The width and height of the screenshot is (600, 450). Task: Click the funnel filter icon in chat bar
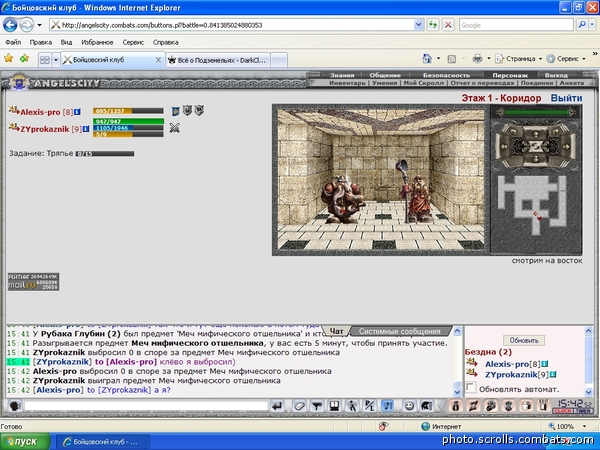(316, 406)
